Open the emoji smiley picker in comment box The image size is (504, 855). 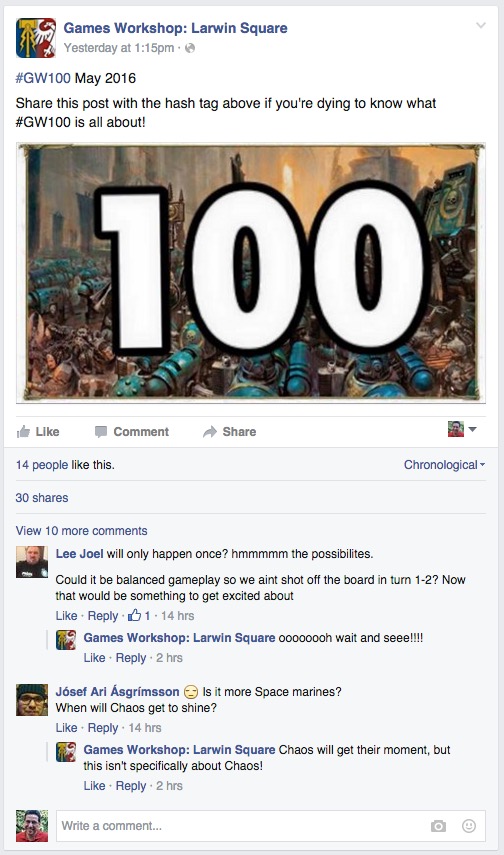[469, 826]
